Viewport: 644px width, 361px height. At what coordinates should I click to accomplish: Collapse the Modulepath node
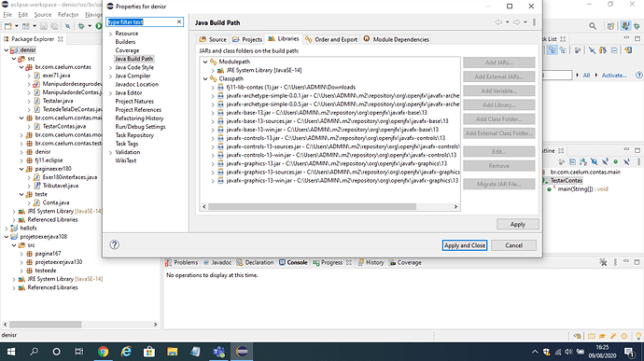[x=205, y=62]
